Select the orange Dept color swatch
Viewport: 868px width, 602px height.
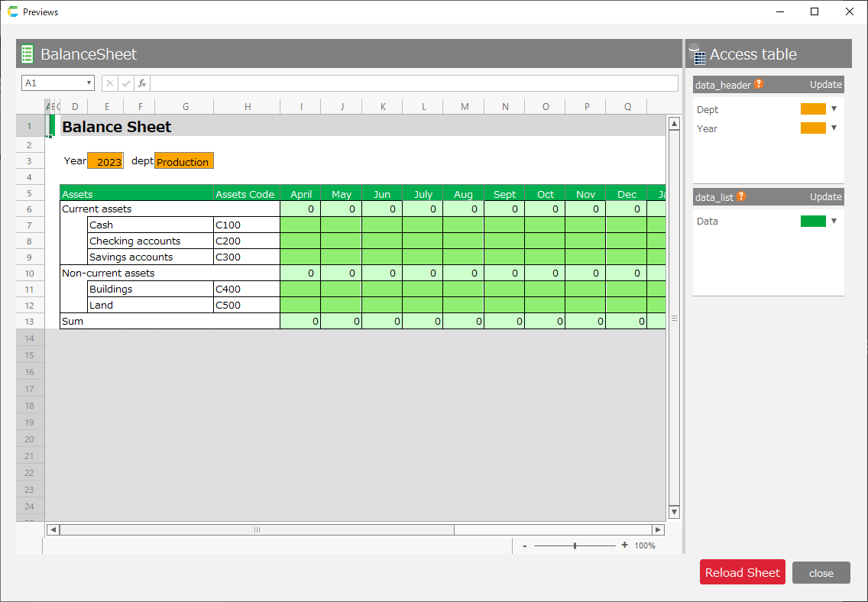[x=813, y=109]
